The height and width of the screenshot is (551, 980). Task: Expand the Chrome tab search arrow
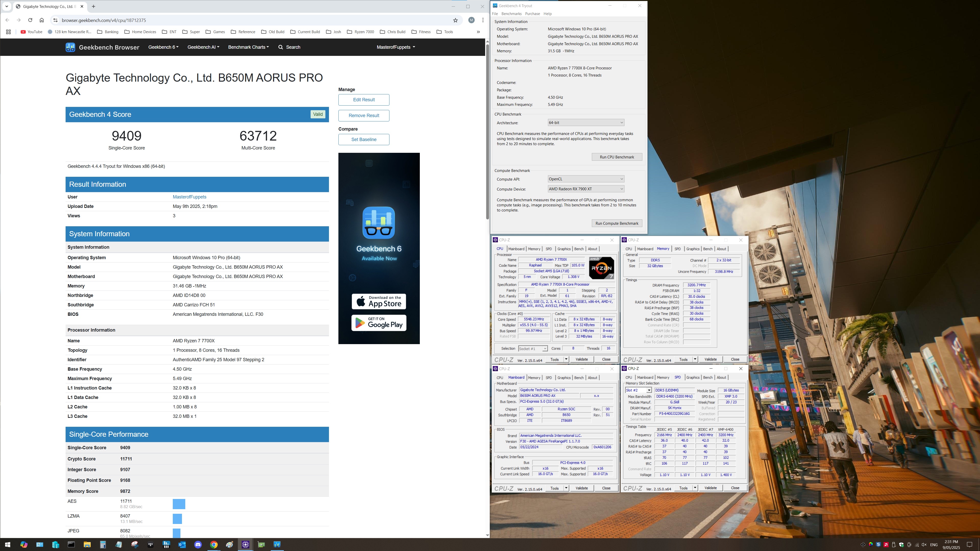pos(6,6)
